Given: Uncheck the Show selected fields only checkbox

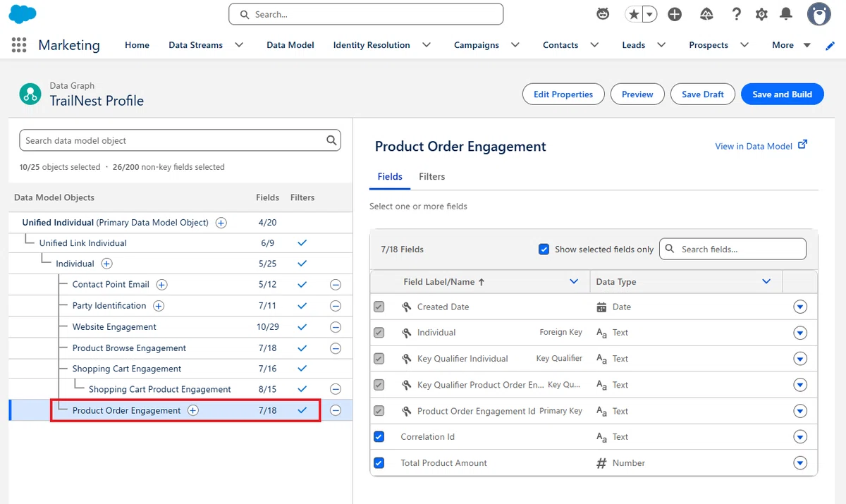Looking at the screenshot, I should click(544, 249).
